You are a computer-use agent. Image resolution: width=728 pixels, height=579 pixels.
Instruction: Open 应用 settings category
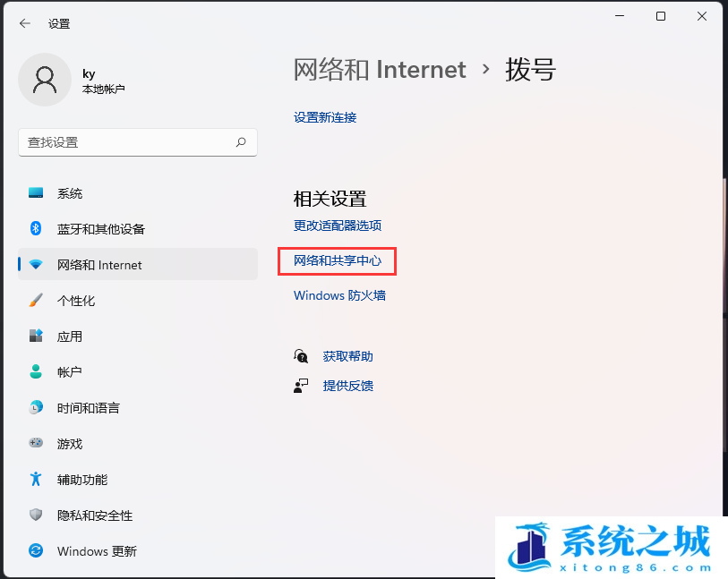coord(137,336)
